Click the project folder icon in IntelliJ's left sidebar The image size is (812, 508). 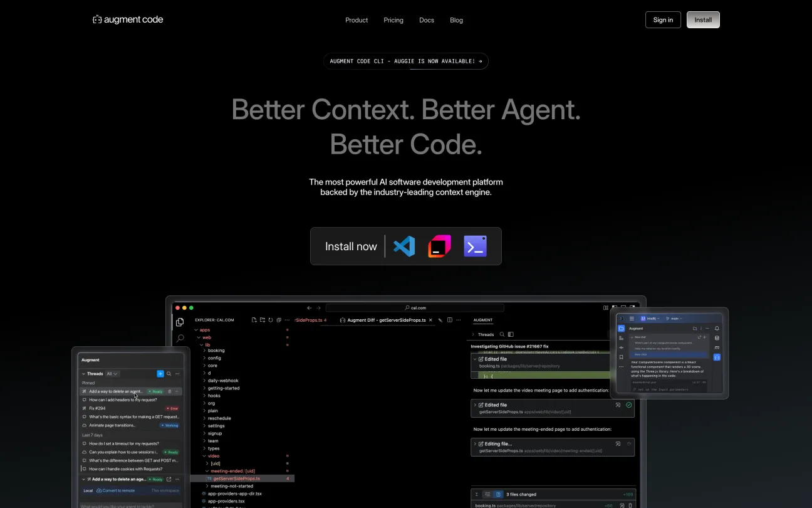[622, 329]
